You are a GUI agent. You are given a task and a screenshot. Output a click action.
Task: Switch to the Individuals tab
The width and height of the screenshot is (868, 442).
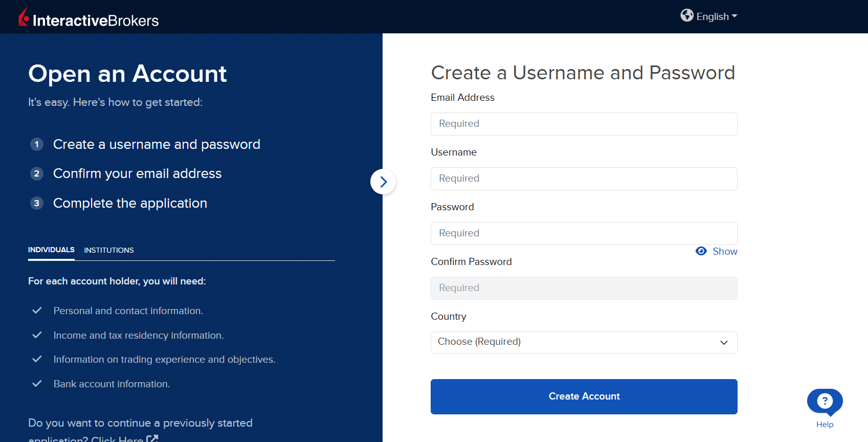(51, 250)
